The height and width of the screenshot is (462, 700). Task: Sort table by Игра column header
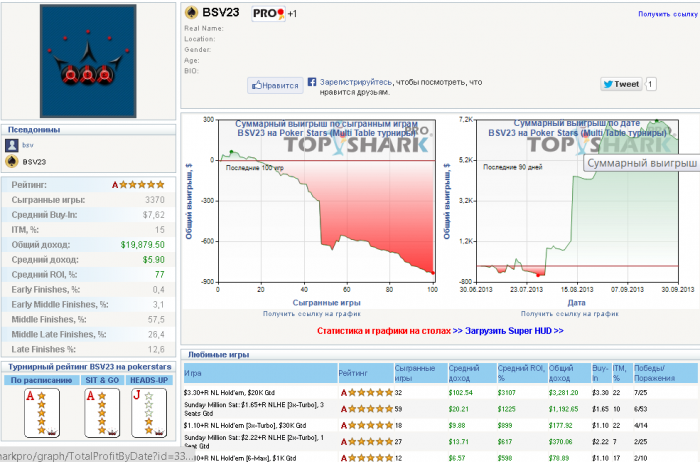pyautogui.click(x=260, y=373)
